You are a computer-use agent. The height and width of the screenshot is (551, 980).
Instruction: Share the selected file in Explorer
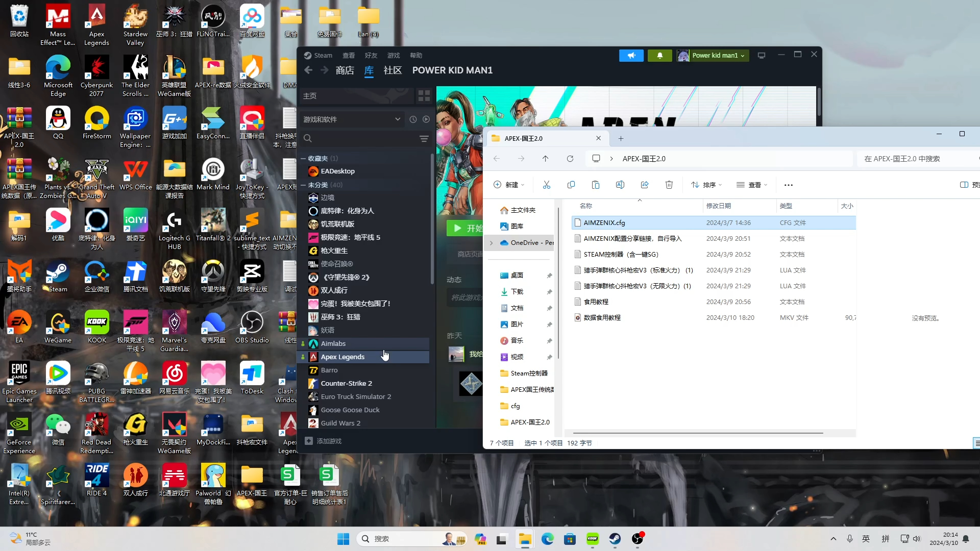pos(645,185)
